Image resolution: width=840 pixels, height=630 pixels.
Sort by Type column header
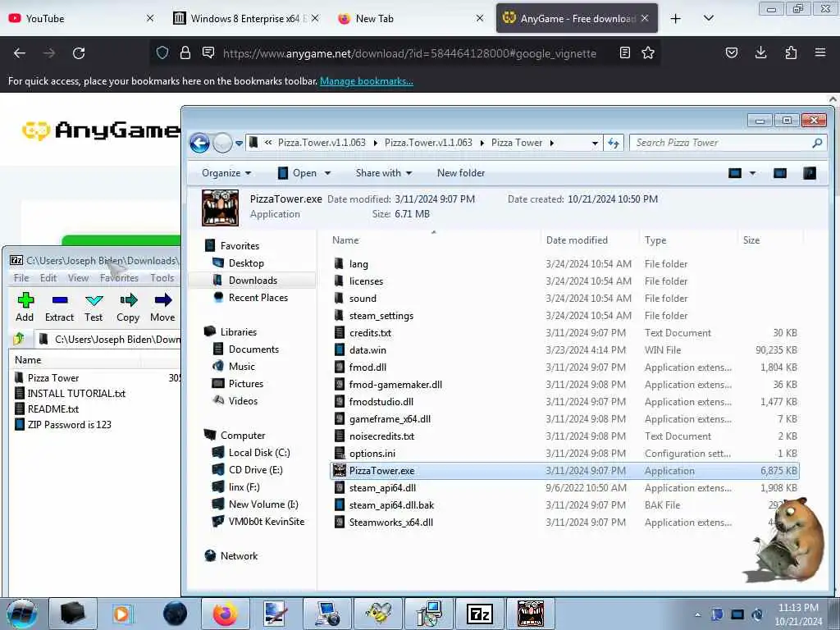(x=688, y=240)
